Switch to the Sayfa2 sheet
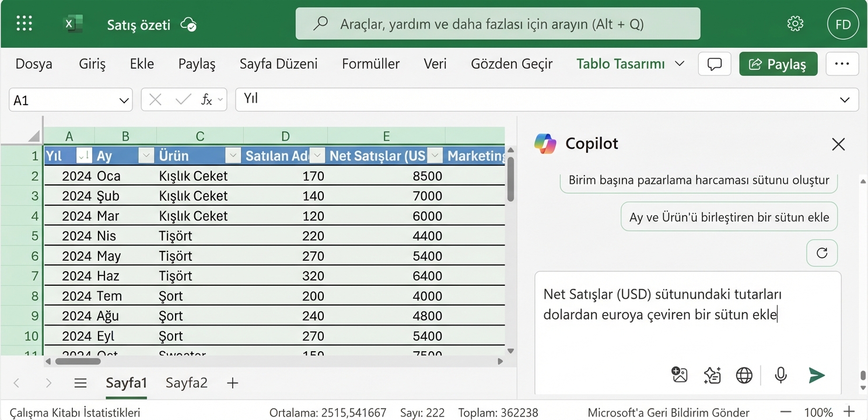Screen dimensions: 868x420 tap(186, 383)
